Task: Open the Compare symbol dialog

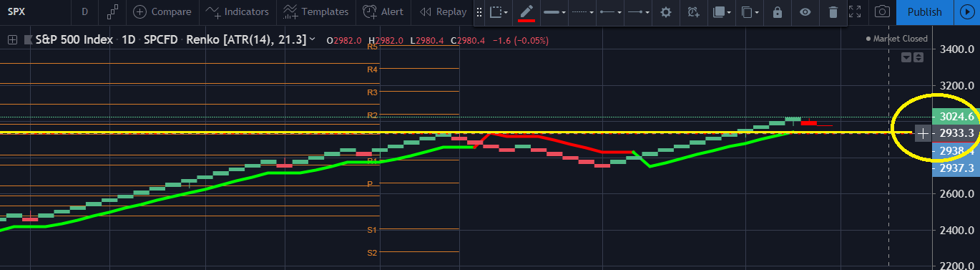Action: click(x=162, y=11)
